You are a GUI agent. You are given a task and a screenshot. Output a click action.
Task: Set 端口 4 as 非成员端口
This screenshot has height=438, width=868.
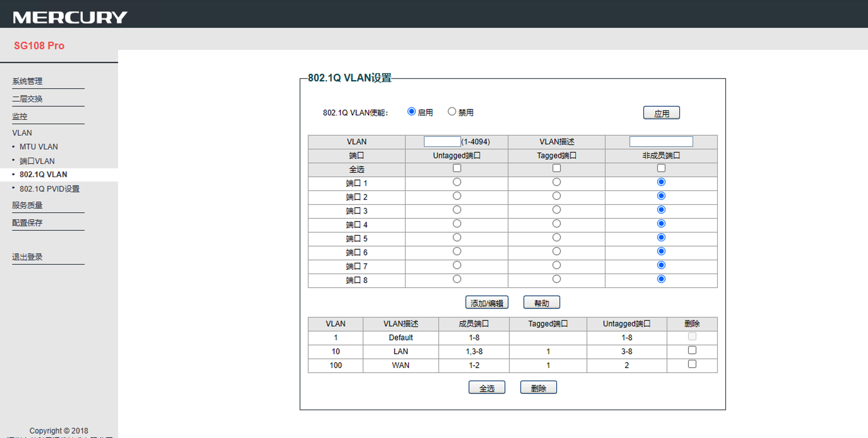coord(661,223)
